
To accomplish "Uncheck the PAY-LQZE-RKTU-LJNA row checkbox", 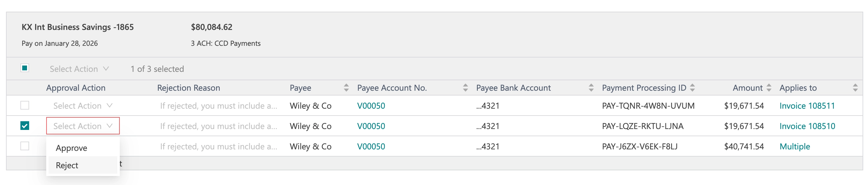I will 25,125.
